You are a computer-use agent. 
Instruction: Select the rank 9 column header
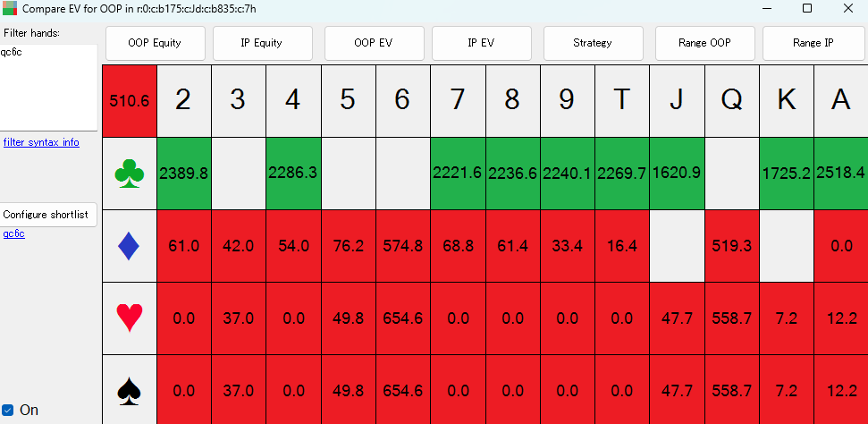pyautogui.click(x=568, y=101)
